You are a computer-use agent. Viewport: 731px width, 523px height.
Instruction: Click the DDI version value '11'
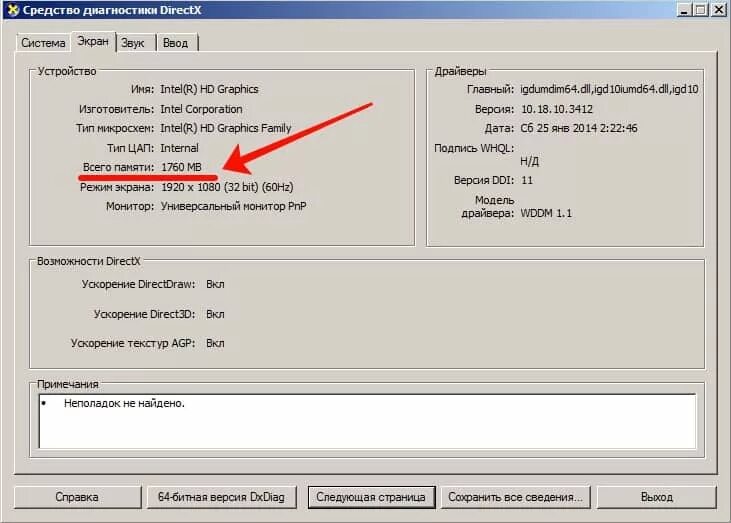coord(527,180)
